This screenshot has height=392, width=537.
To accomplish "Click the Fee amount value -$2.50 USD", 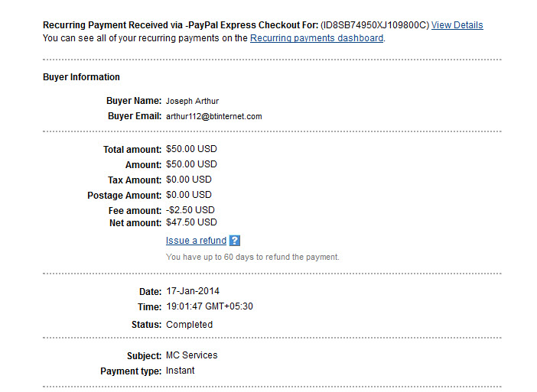I will 190,209.
